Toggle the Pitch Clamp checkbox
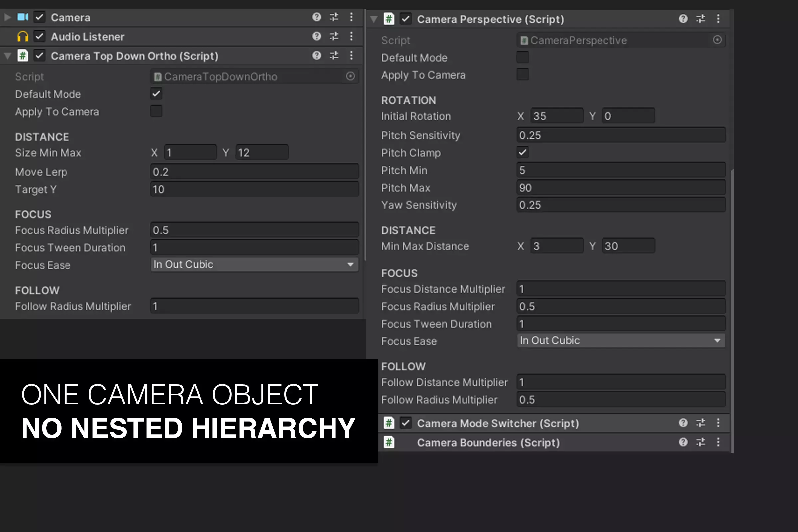798x532 pixels. [x=522, y=152]
